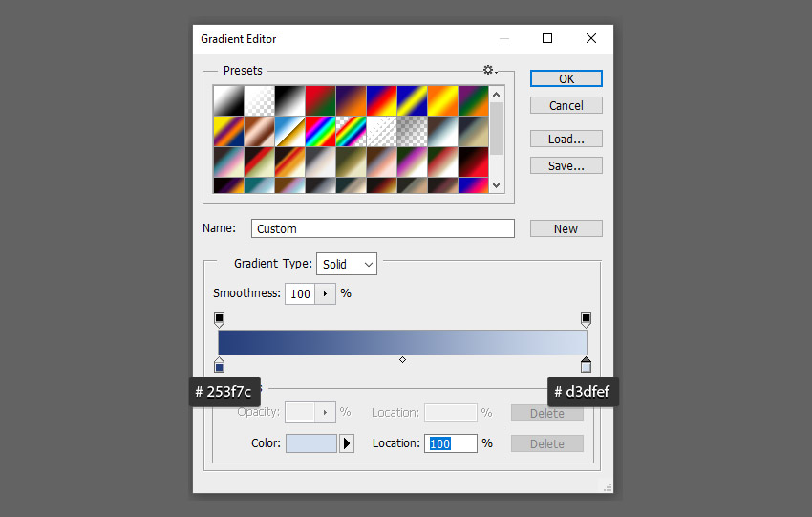Click OK to confirm gradient

coord(566,78)
